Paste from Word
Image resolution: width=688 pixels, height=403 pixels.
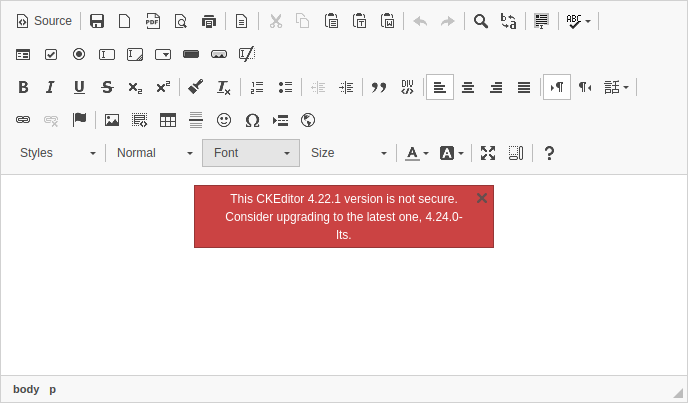(x=387, y=21)
